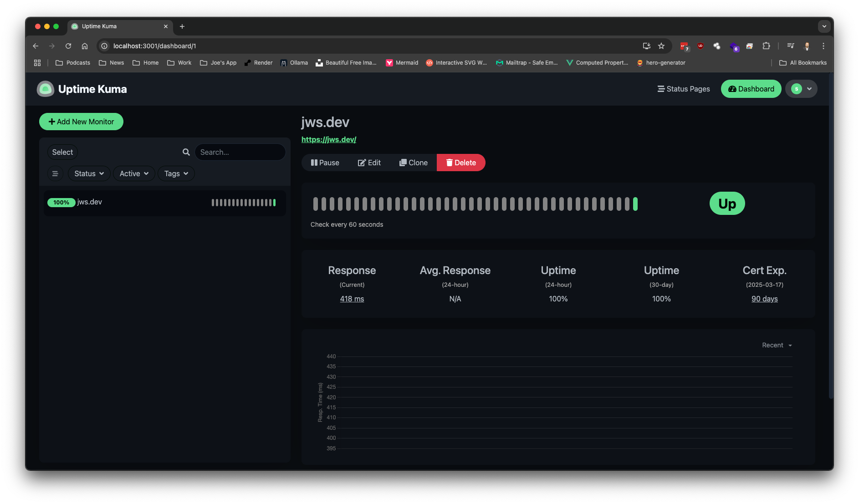Open the Chrome three-dot menu

(x=823, y=46)
